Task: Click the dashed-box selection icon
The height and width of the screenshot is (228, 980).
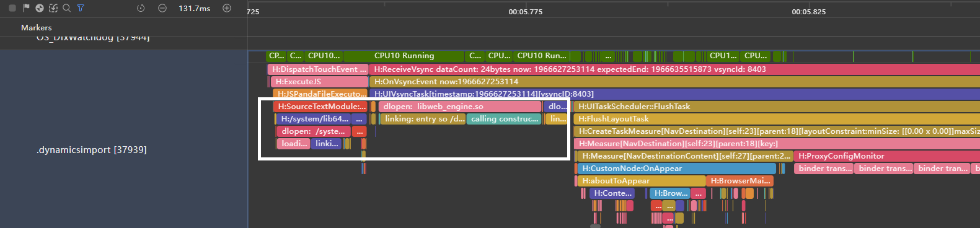Action: [53, 8]
